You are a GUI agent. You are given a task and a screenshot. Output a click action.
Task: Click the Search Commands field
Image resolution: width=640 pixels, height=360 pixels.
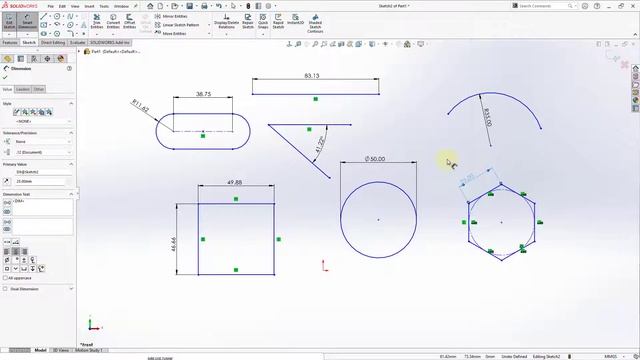coord(543,6)
